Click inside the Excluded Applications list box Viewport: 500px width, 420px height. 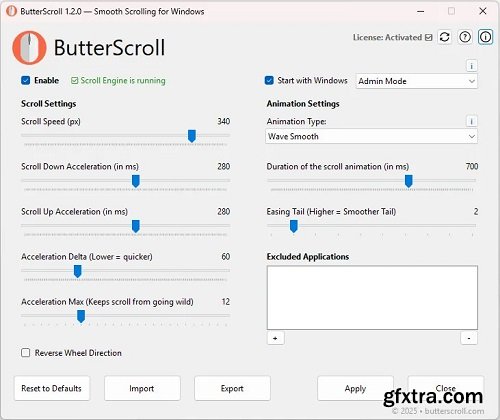tap(372, 298)
